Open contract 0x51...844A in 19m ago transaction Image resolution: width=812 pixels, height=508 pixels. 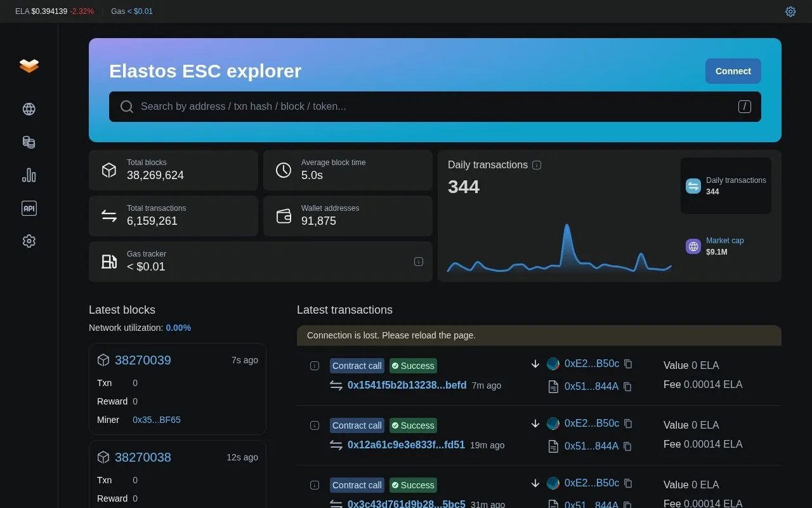pyautogui.click(x=591, y=446)
